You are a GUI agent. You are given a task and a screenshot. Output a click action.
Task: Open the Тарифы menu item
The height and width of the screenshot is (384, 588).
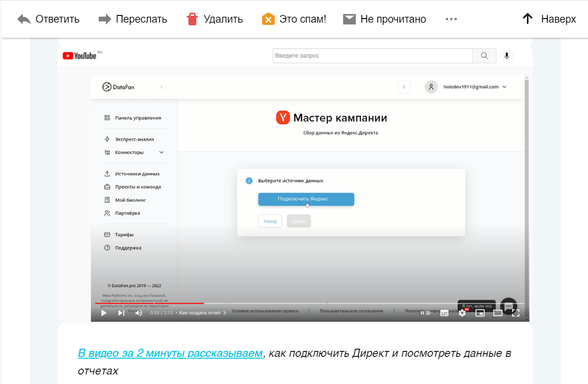[119, 235]
